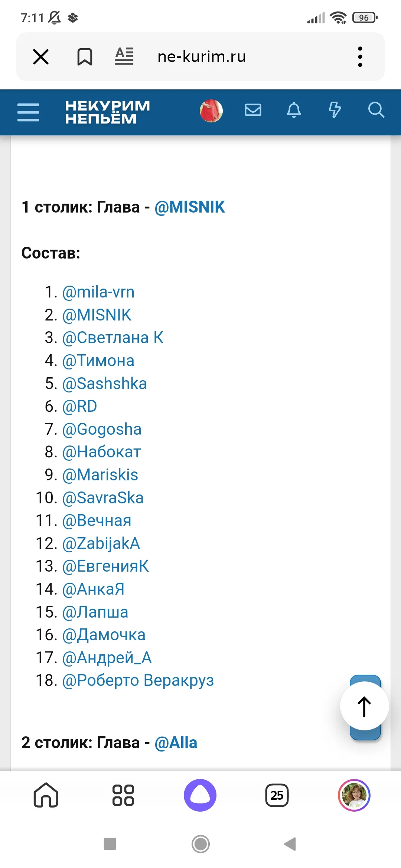Tap the lightning bolt activity icon
This screenshot has height=868, width=401.
(x=335, y=110)
